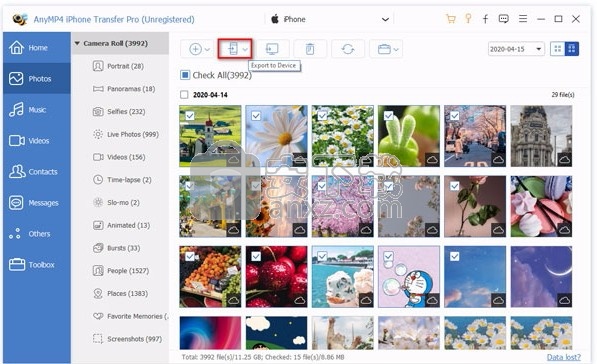The image size is (597, 364).
Task: Open the Music section in sidebar
Action: (37, 110)
